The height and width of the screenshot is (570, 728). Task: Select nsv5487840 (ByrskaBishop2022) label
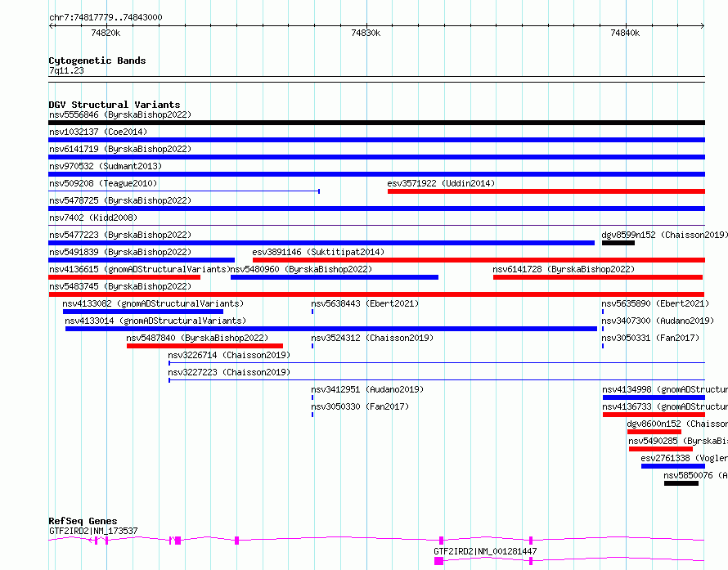click(197, 338)
